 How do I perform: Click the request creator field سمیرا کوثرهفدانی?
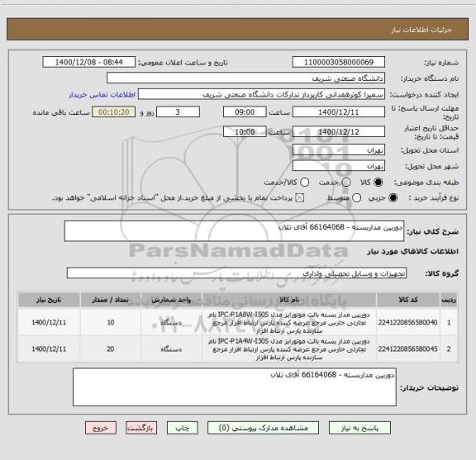pos(261,94)
